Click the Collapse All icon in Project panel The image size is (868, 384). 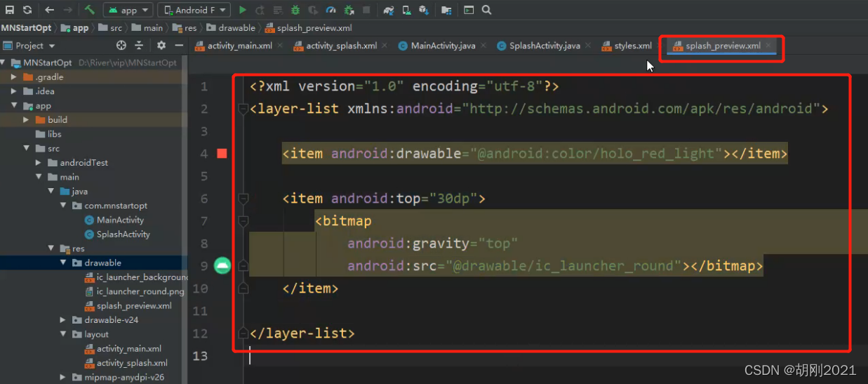tap(139, 46)
